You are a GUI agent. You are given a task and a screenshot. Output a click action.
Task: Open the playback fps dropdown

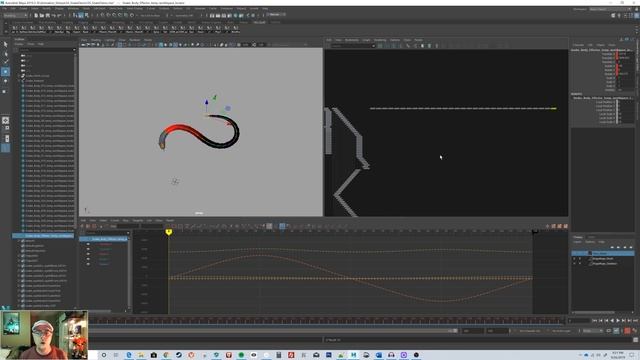coord(592,331)
